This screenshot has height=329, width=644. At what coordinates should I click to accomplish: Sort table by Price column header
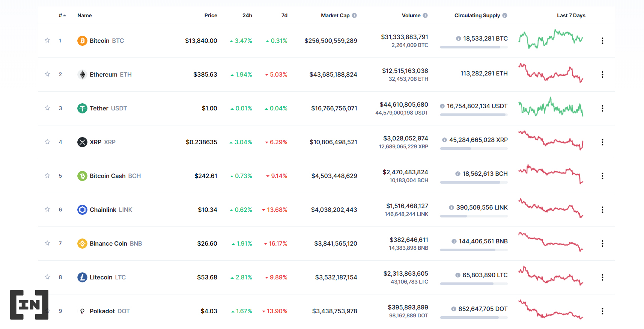click(x=211, y=15)
